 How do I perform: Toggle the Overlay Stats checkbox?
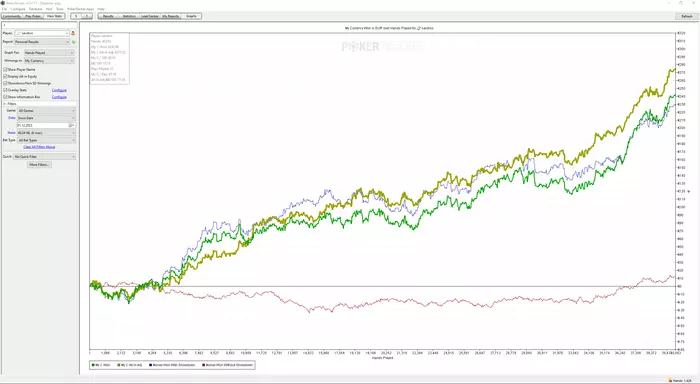pos(5,90)
